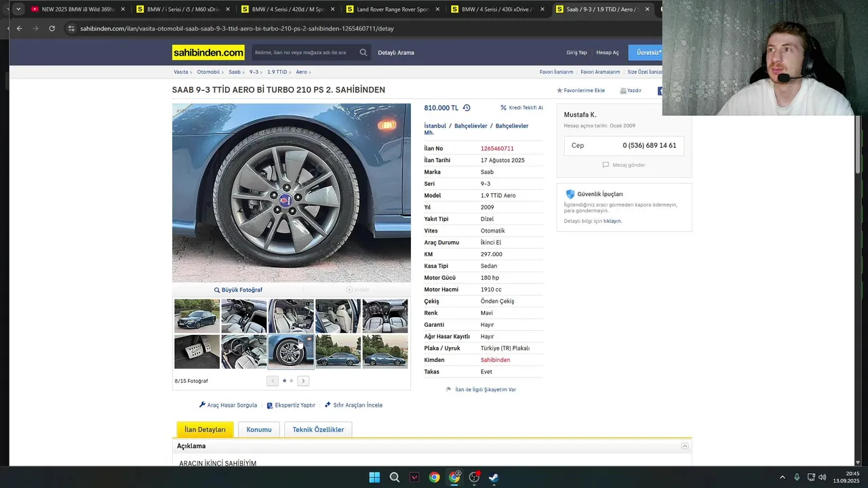Switch to Konumu tab
This screenshot has height=488, width=868.
pos(259,429)
